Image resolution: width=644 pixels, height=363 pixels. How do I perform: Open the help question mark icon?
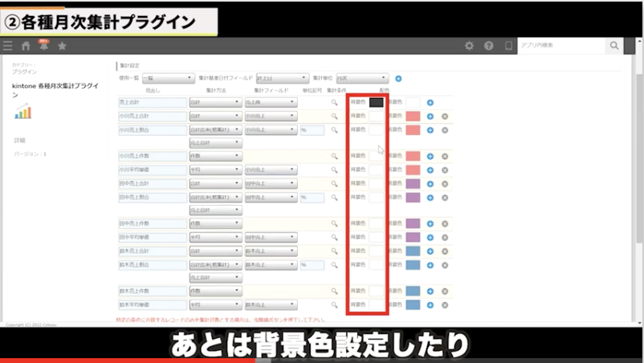(x=488, y=46)
